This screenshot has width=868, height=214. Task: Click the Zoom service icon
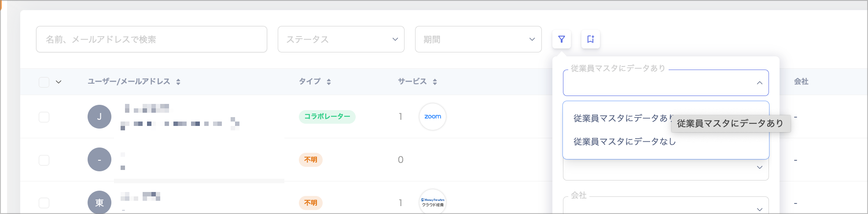[433, 117]
